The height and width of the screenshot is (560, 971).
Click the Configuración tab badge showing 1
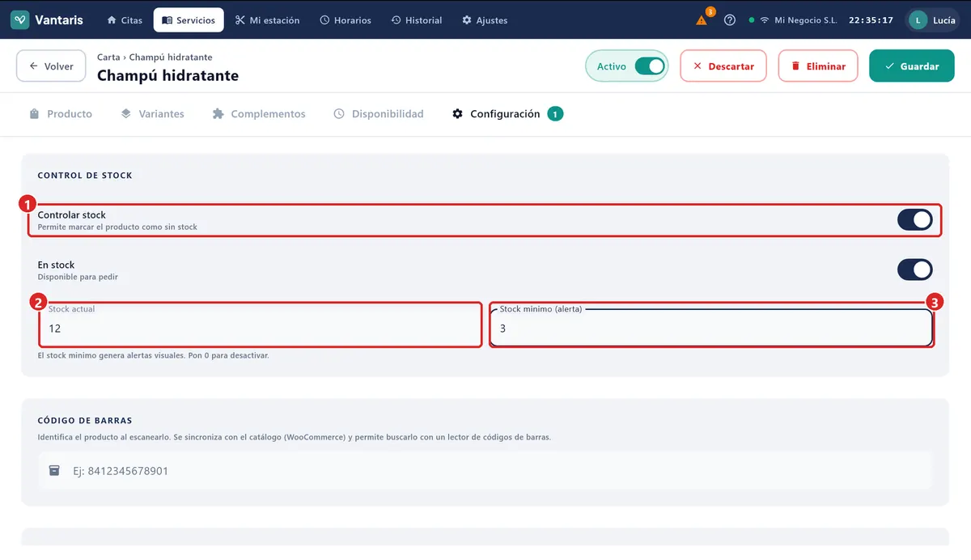(x=555, y=114)
